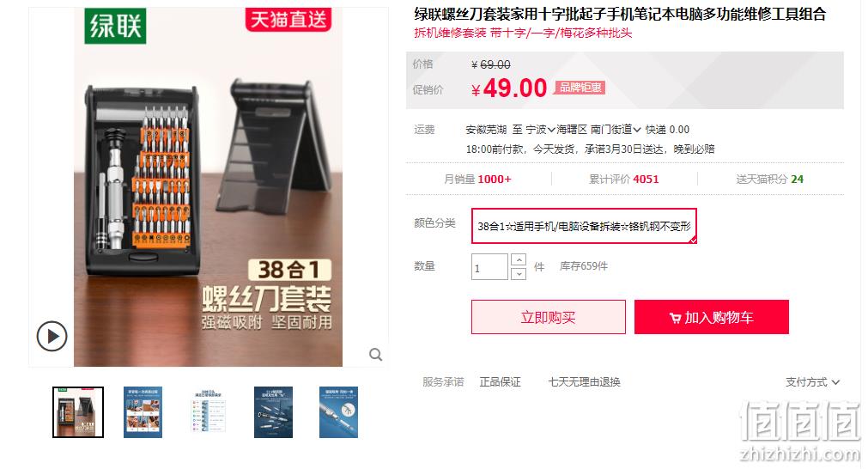Play the product video
The width and height of the screenshot is (868, 469).
(52, 336)
